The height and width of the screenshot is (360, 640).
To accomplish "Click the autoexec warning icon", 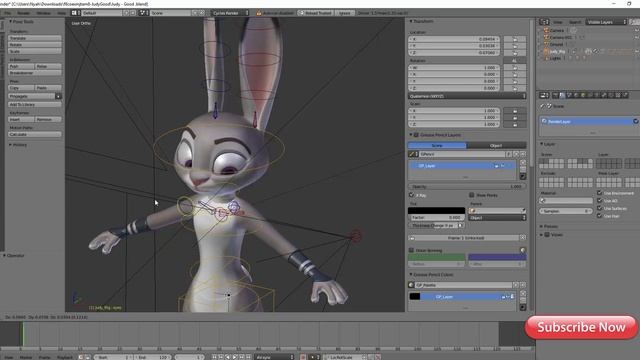I will [258, 13].
